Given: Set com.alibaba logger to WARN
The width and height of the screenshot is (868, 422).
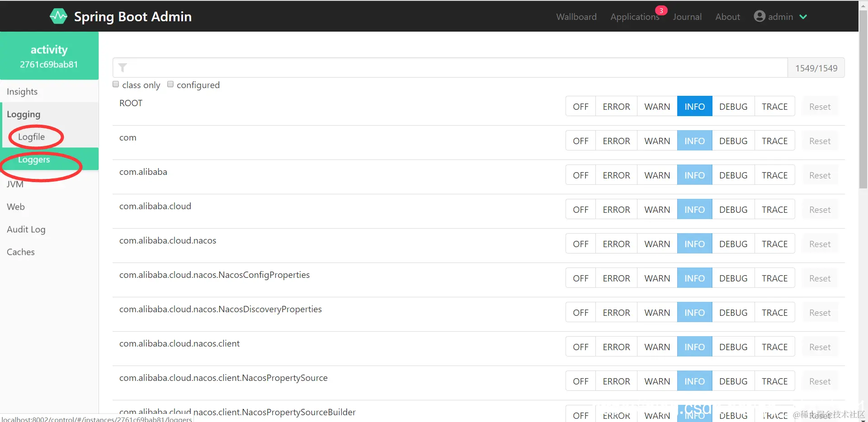Looking at the screenshot, I should [657, 175].
